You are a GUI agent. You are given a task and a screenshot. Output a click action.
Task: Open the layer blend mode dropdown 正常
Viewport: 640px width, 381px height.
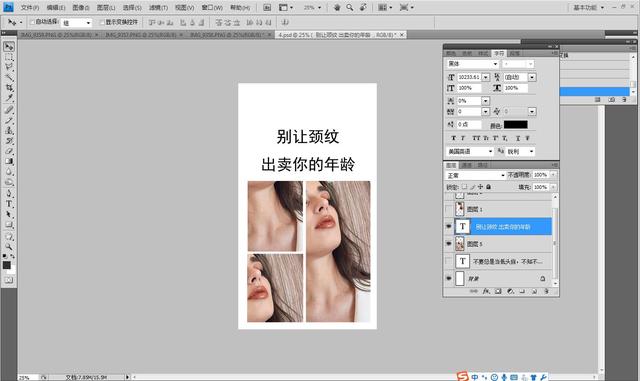pos(476,175)
